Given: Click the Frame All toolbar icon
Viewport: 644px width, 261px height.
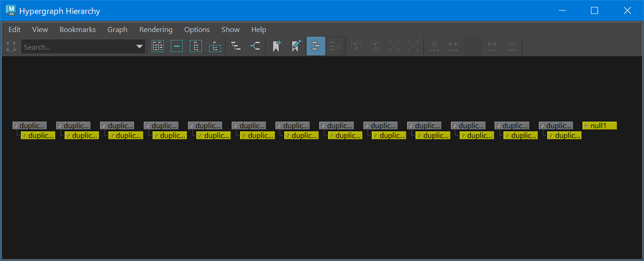Looking at the screenshot, I should click(158, 46).
